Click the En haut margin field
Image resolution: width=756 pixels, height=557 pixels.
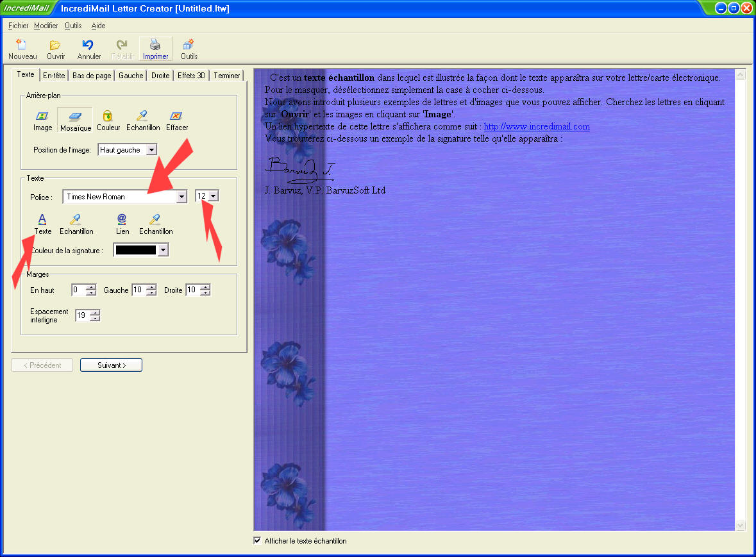[79, 290]
